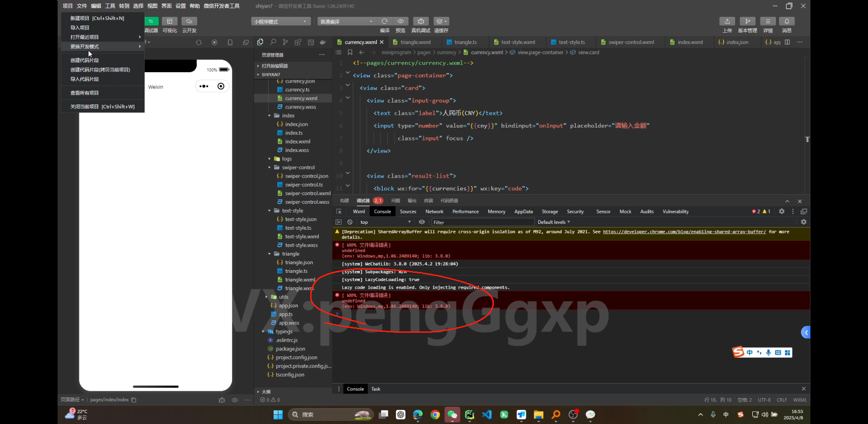Screen dimensions: 868x424
Task: Toggle the 可视化 visual panel button
Action: (x=170, y=21)
